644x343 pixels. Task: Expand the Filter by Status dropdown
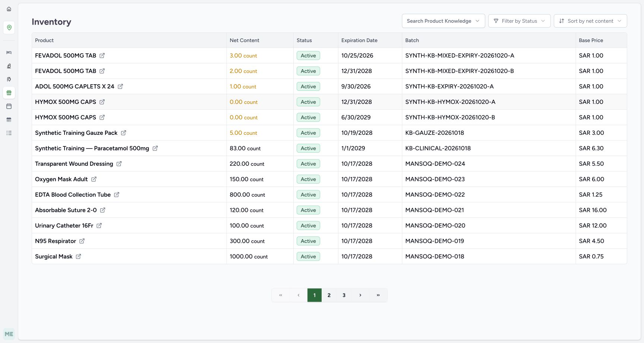(519, 21)
